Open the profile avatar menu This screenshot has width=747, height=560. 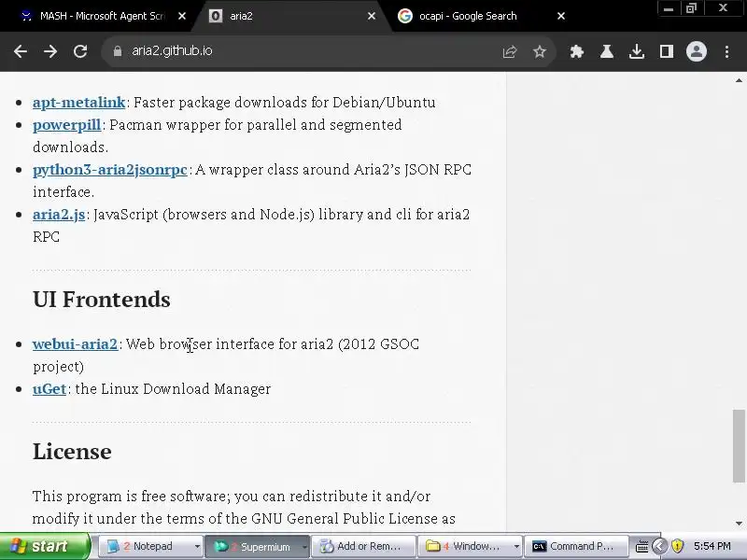pos(696,51)
